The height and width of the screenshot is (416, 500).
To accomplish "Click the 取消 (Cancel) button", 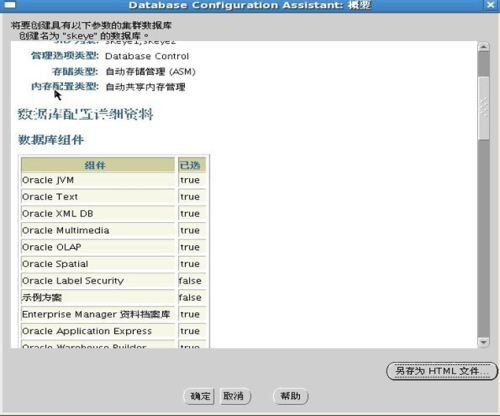I will pos(235,396).
